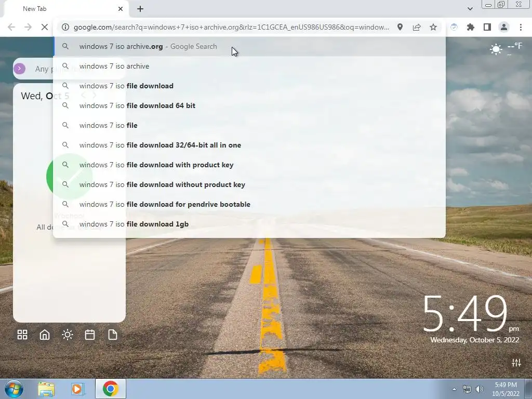
Task: Click the large 5:49 clock display
Action: tap(465, 313)
